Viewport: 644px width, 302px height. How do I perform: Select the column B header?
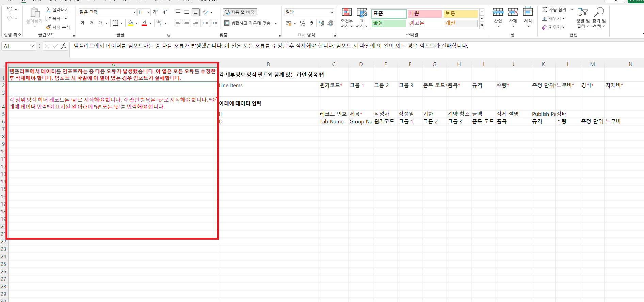(268, 64)
